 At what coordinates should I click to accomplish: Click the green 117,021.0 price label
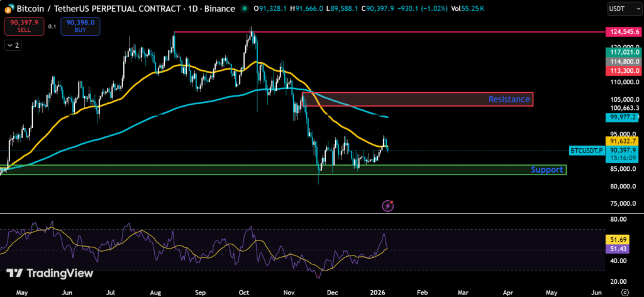pos(623,55)
